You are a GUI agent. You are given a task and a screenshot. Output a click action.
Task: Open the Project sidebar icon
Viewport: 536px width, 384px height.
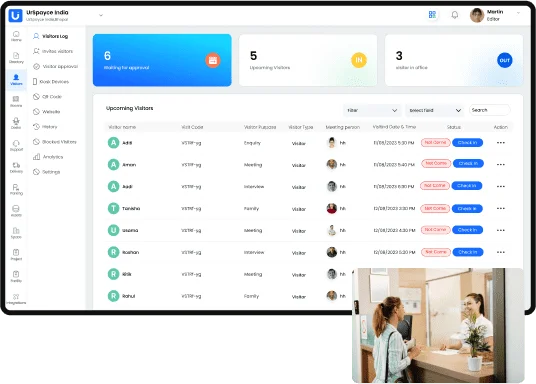(16, 255)
